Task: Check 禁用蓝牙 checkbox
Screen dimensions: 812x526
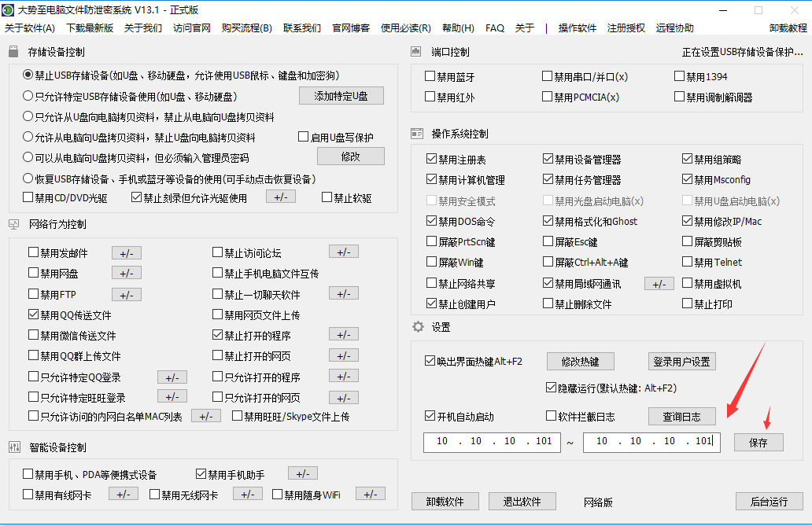Action: (x=430, y=76)
